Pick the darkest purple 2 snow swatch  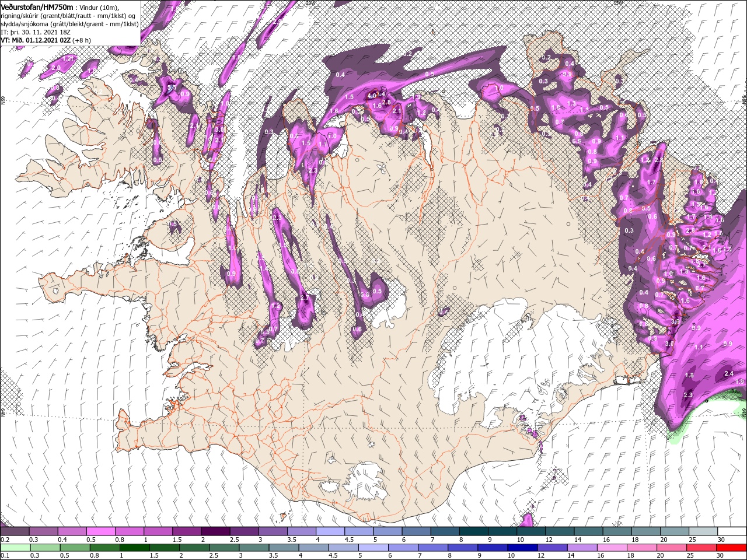point(215,531)
